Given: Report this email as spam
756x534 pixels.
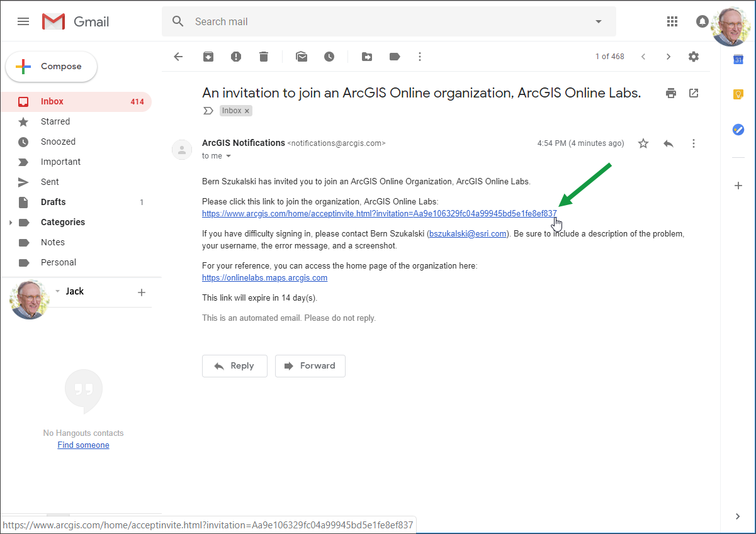Looking at the screenshot, I should click(x=236, y=57).
